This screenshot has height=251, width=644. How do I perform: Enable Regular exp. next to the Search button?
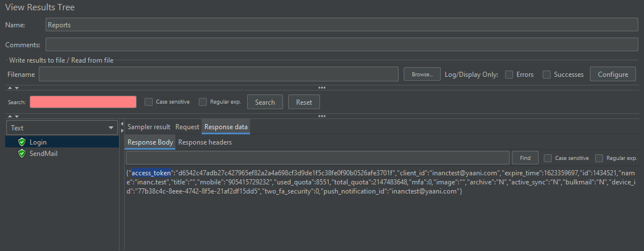203,102
